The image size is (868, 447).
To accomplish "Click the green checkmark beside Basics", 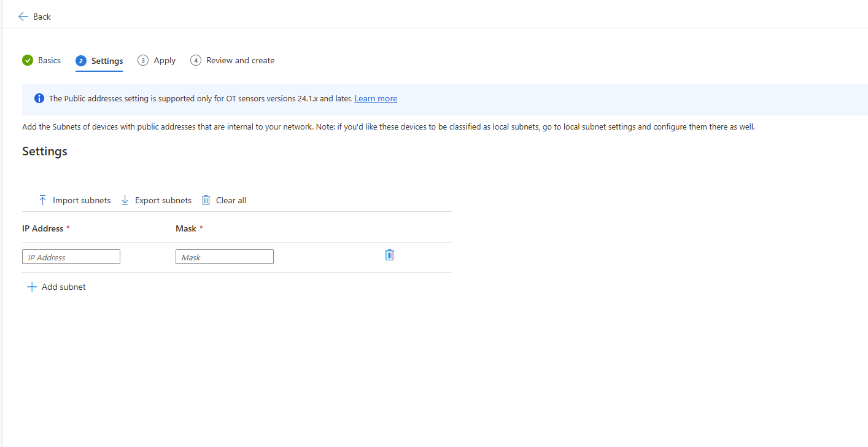I will pos(28,60).
